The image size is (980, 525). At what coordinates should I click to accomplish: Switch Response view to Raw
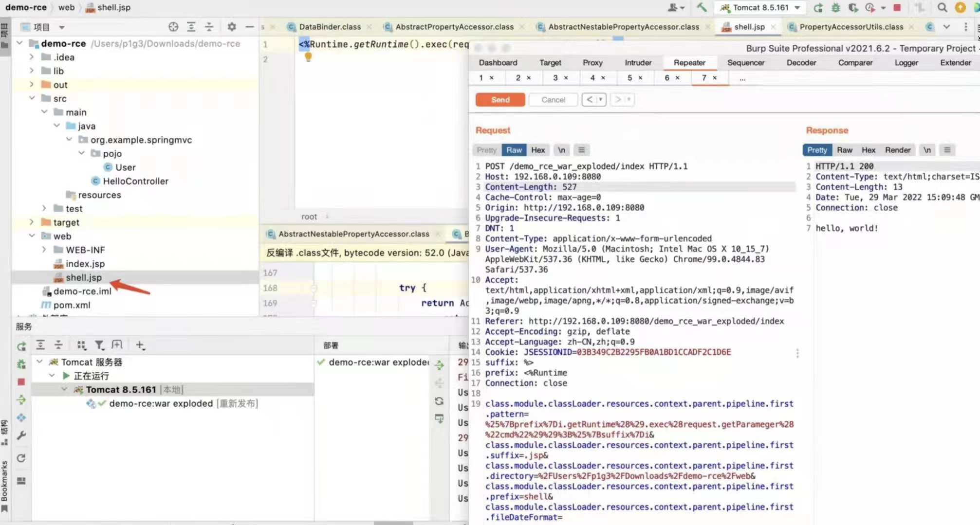[845, 150]
